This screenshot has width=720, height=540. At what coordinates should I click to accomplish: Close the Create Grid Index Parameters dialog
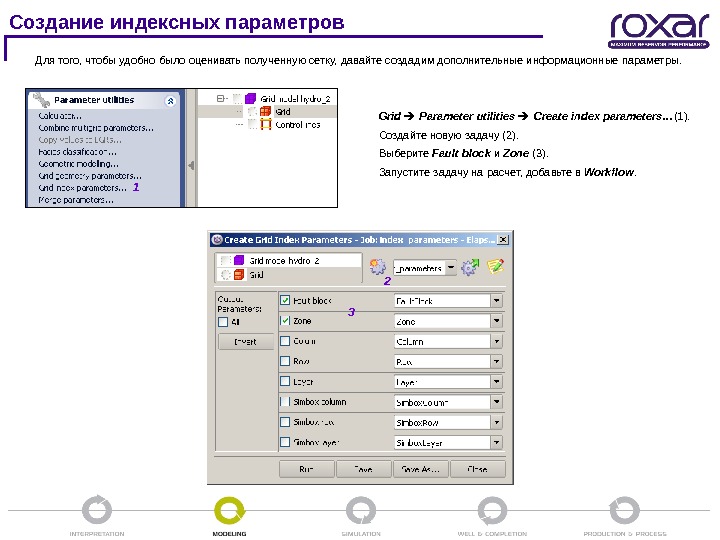tap(503, 239)
